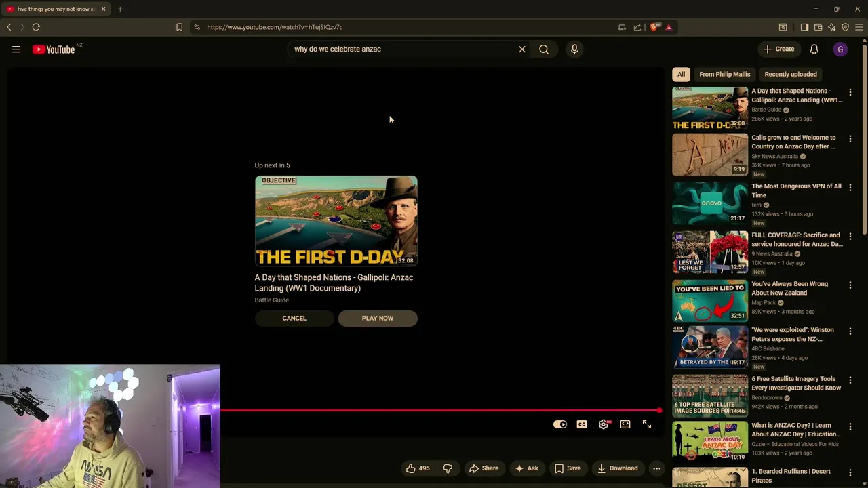Open 'Calls grow to end Welcome to Country' video
Viewport: 868px width, 488px height.
coord(793,142)
